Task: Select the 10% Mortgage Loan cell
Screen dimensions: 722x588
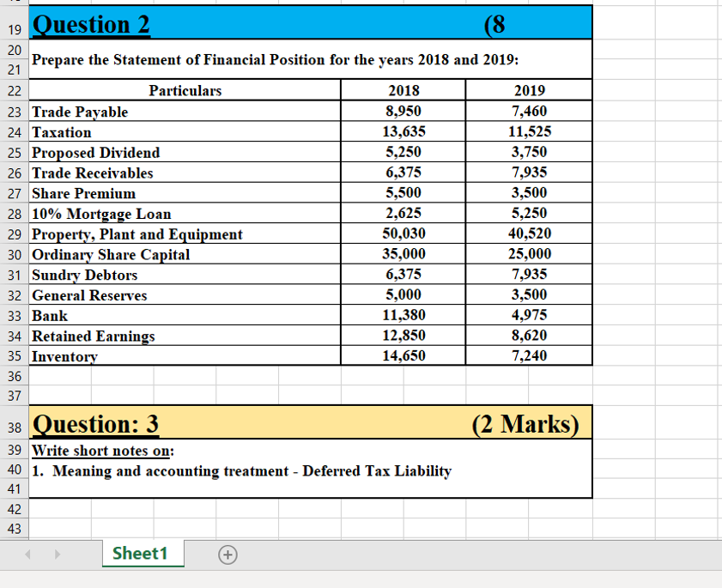Action: [185, 213]
